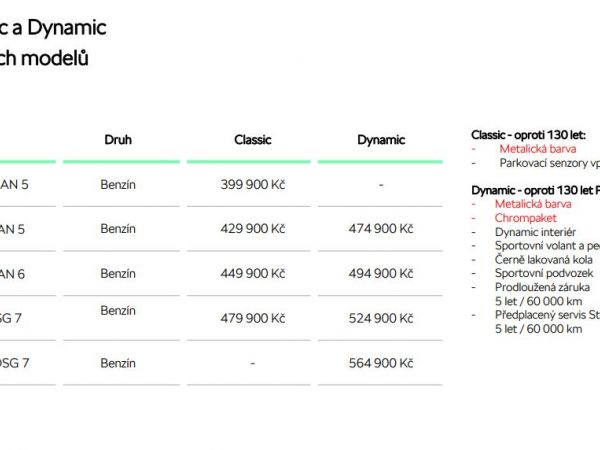This screenshot has width=600, height=450.
Task: Click the red Chrompaket text
Action: [528, 217]
